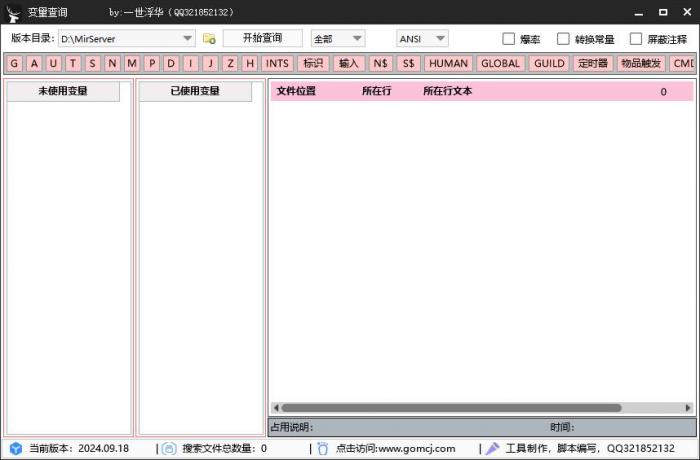Open the 版本目录 path dropdown

tap(188, 39)
